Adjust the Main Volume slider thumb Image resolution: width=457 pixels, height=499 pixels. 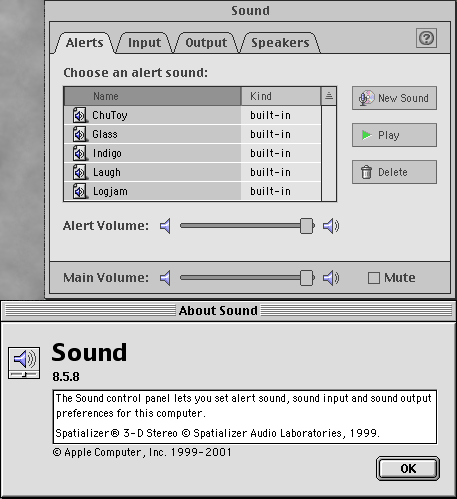pos(307,278)
